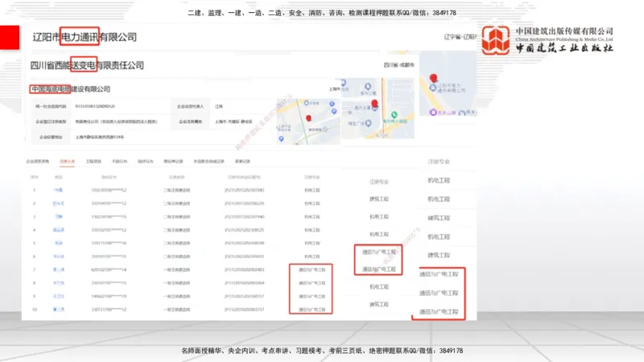Click the 通信与广电工程 cell in row 7
The width and height of the screenshot is (644, 362).
pyautogui.click(x=312, y=269)
